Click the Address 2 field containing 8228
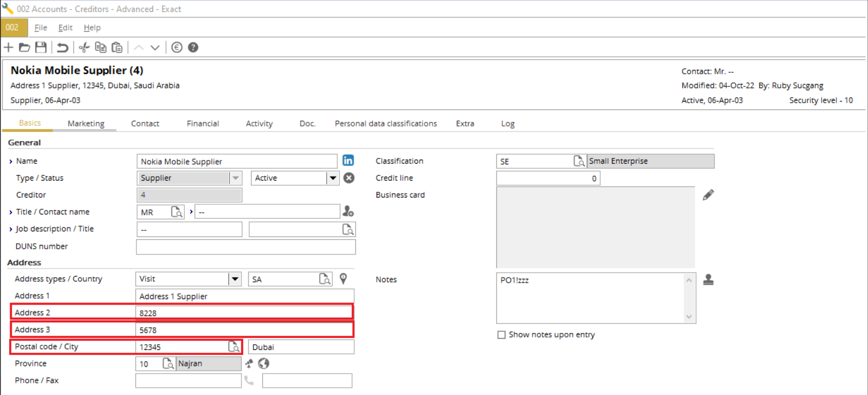 coord(244,312)
